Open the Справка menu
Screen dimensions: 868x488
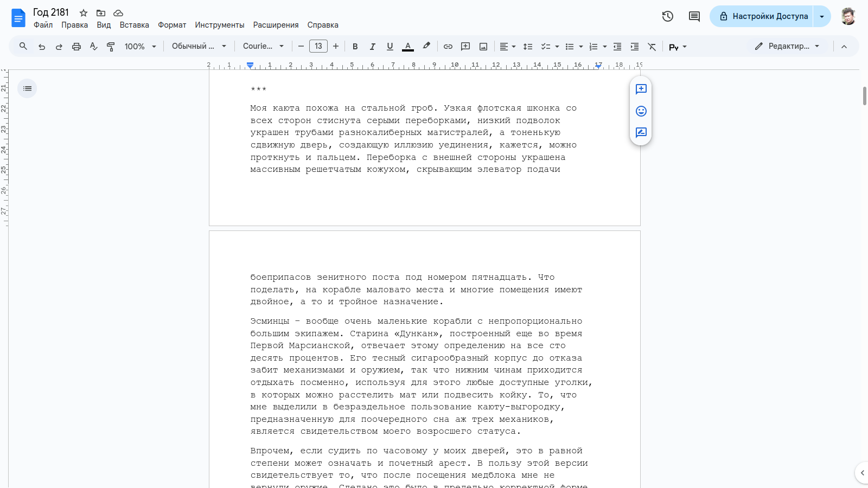coord(323,25)
